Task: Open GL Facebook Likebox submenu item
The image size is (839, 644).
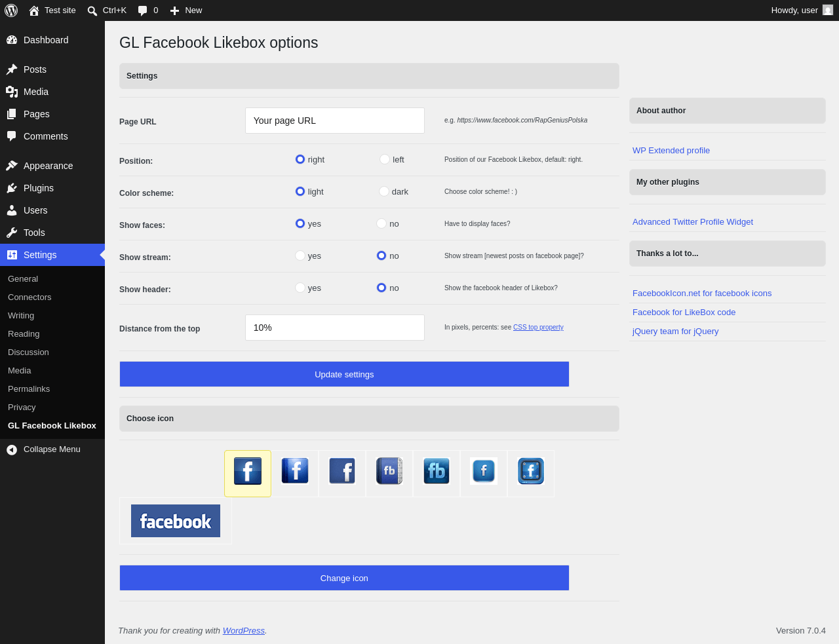Action: pyautogui.click(x=52, y=426)
